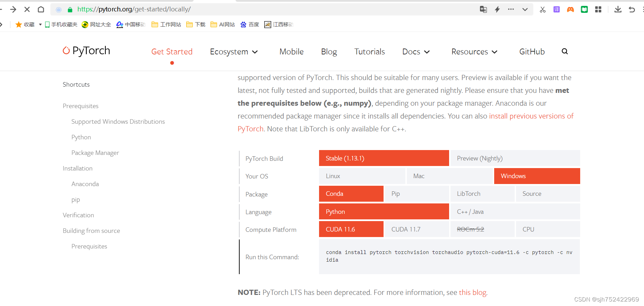Jump to the Verification section
This screenshot has width=644, height=306.
(78, 215)
